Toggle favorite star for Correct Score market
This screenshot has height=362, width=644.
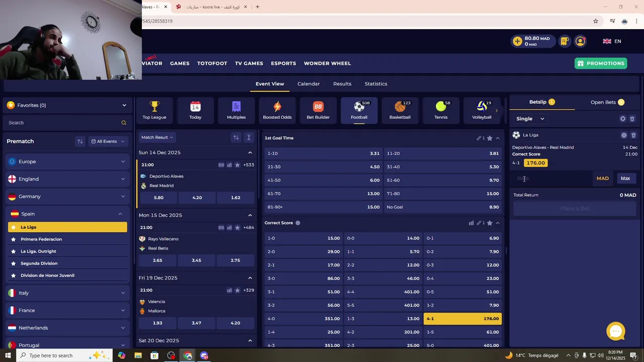490,223
